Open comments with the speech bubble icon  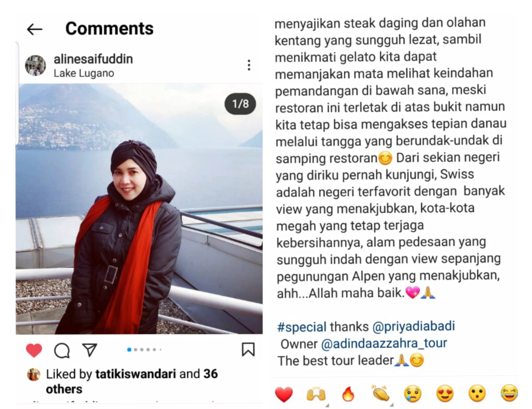click(62, 350)
